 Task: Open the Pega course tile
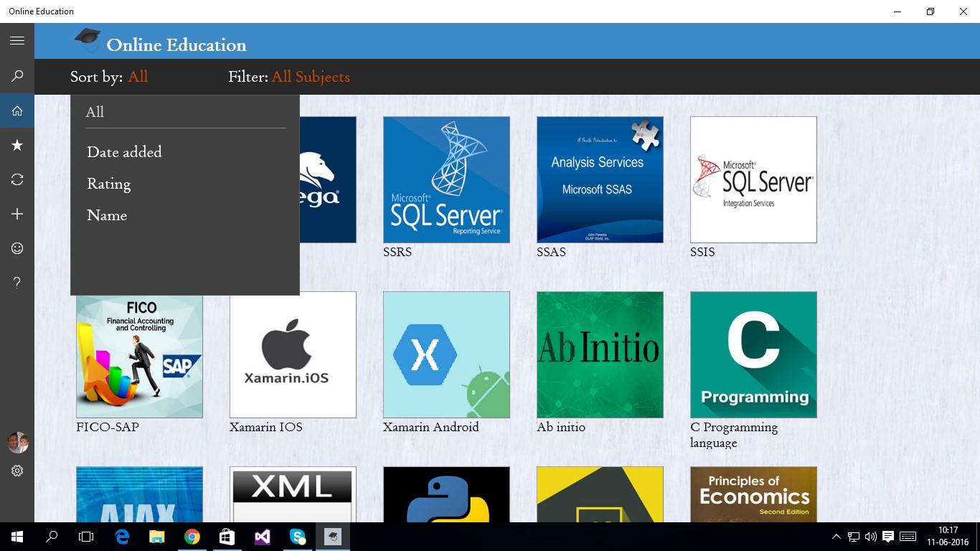328,179
